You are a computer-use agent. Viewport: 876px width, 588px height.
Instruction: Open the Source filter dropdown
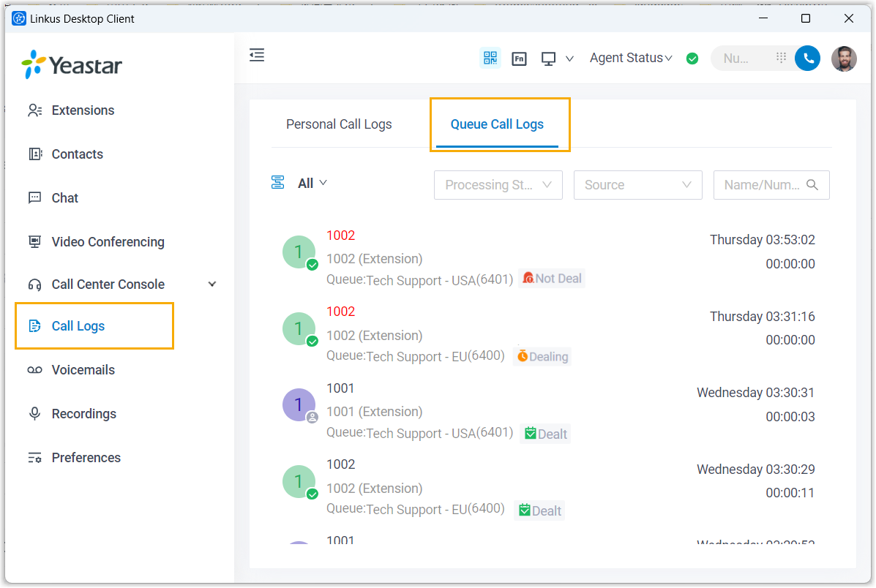pyautogui.click(x=637, y=185)
